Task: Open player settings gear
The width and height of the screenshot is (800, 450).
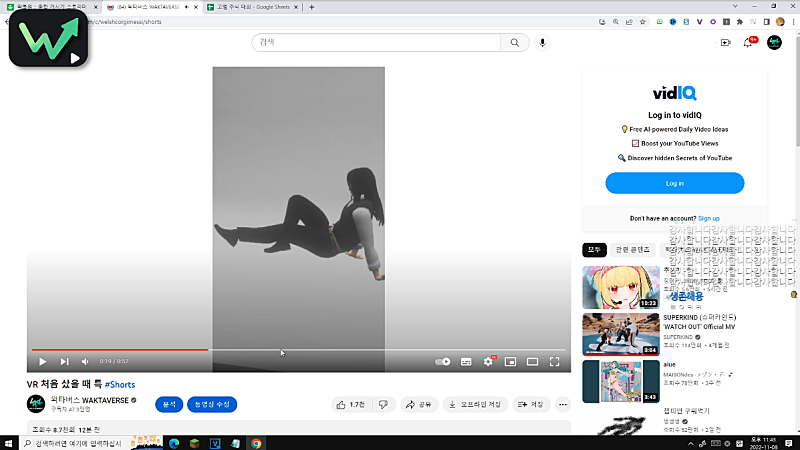Action: pyautogui.click(x=488, y=361)
